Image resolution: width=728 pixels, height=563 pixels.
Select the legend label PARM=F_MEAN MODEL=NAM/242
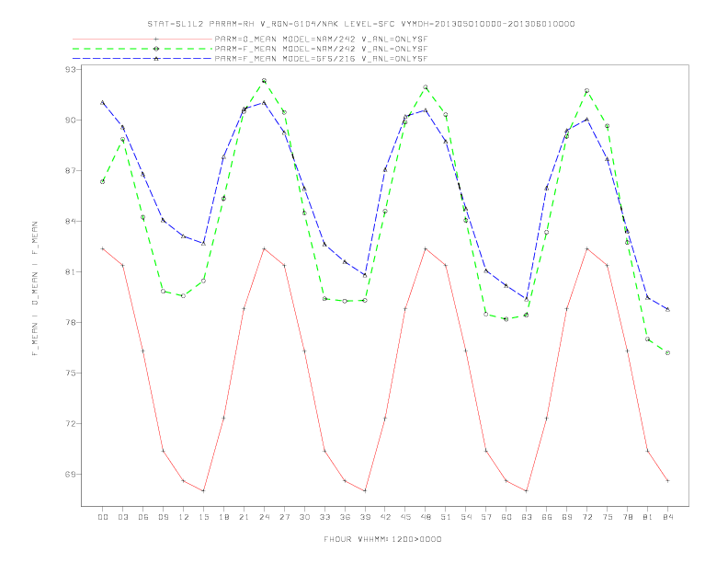[321, 49]
